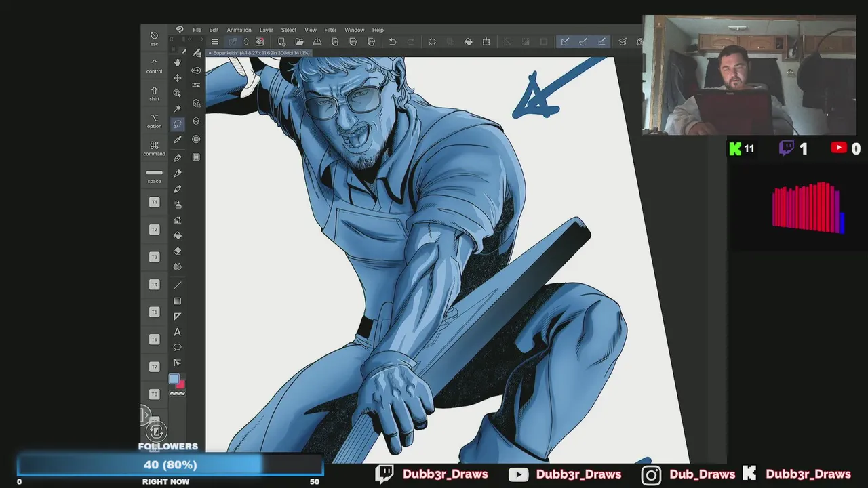The width and height of the screenshot is (868, 488).
Task: Select the Fill bucket tool in toolbox
Action: [x=177, y=235]
